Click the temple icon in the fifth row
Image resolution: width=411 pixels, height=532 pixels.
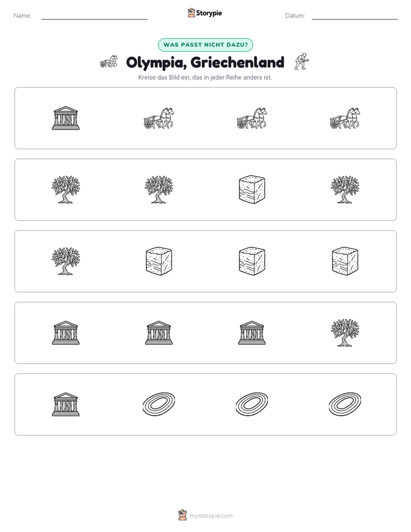(66, 404)
